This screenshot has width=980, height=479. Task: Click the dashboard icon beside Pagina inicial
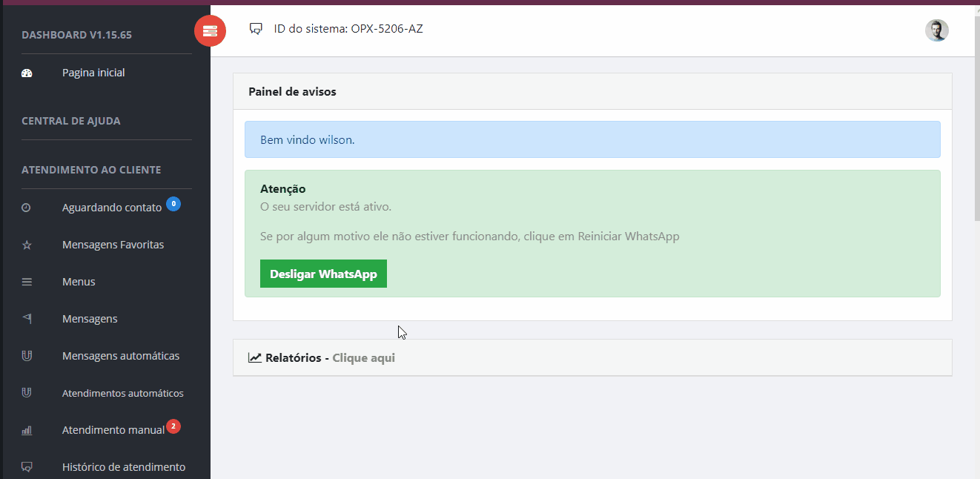(27, 73)
